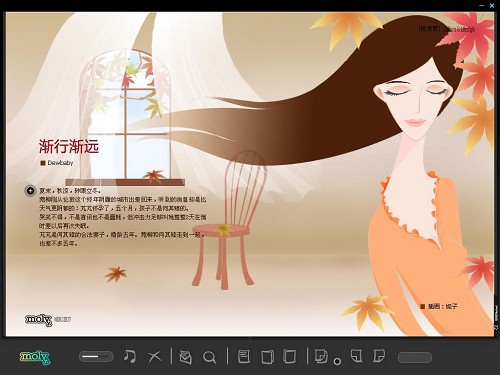
Task: Click the crossed-lines icon beside the music note
Action: coord(155,357)
